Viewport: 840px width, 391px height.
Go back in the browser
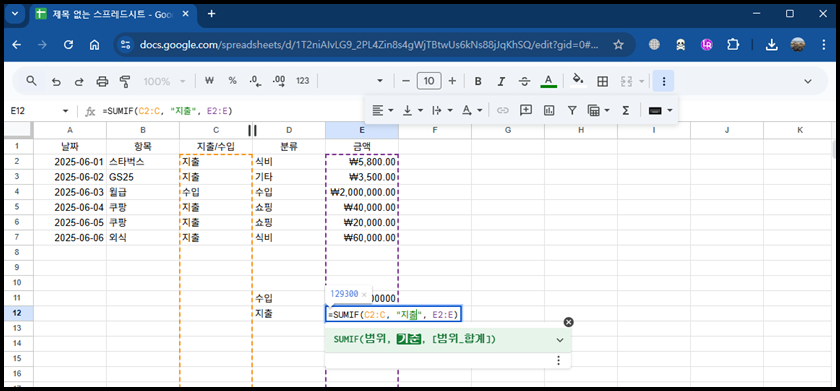point(17,45)
